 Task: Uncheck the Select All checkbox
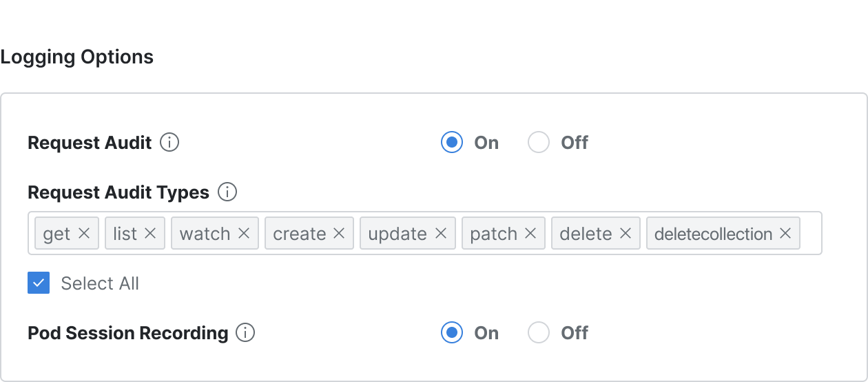click(39, 283)
